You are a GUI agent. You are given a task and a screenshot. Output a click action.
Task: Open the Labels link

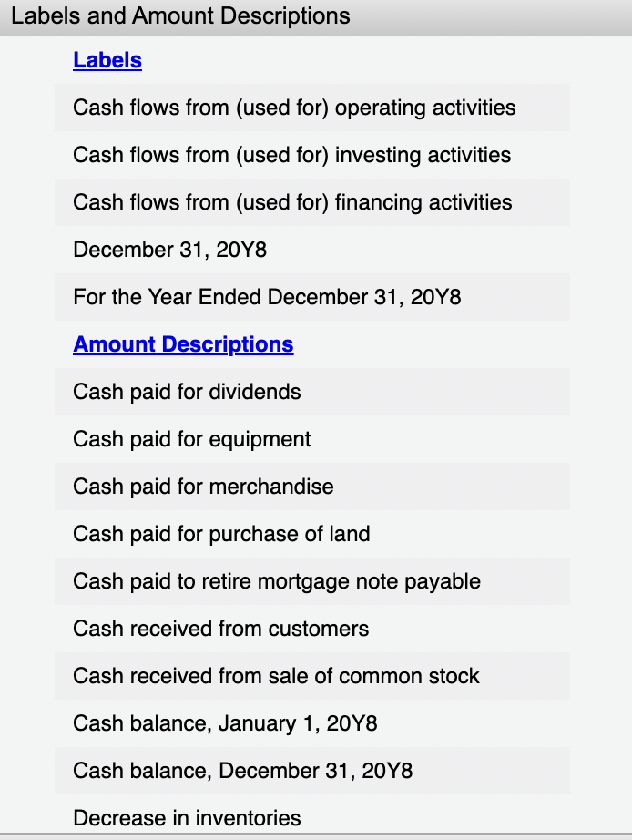click(x=107, y=60)
